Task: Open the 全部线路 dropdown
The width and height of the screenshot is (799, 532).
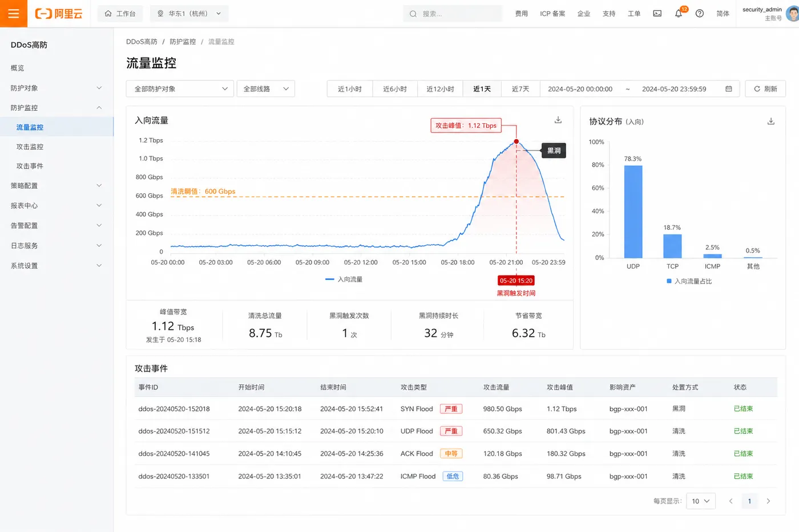Action: [266, 89]
